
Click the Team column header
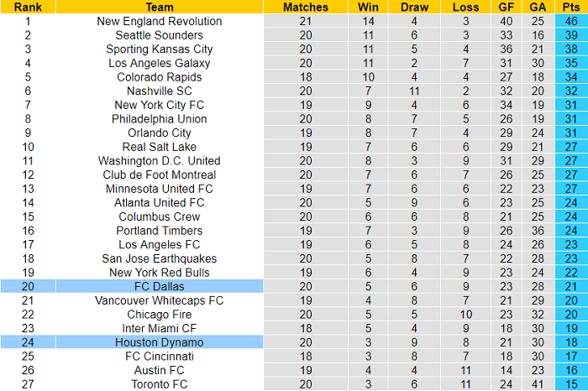[160, 7]
